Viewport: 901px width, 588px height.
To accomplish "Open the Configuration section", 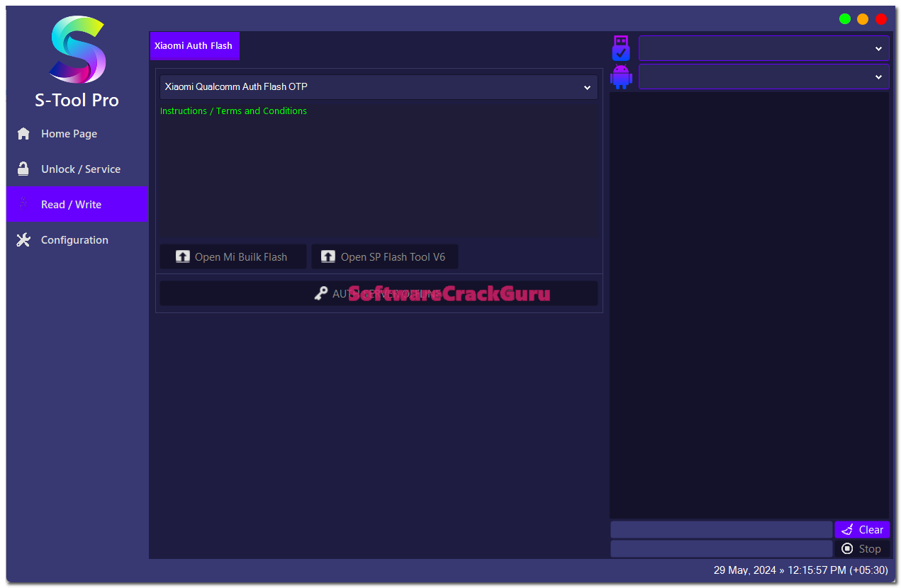I will pos(77,240).
